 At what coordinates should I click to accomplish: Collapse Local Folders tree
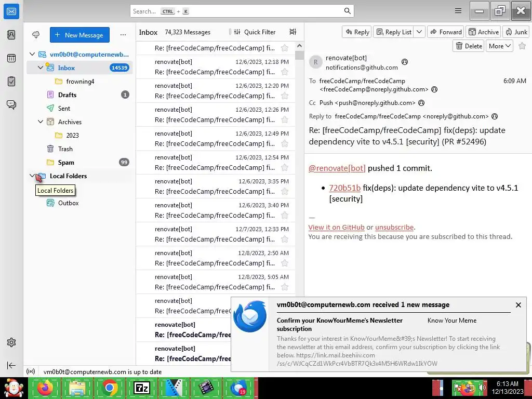(x=32, y=176)
